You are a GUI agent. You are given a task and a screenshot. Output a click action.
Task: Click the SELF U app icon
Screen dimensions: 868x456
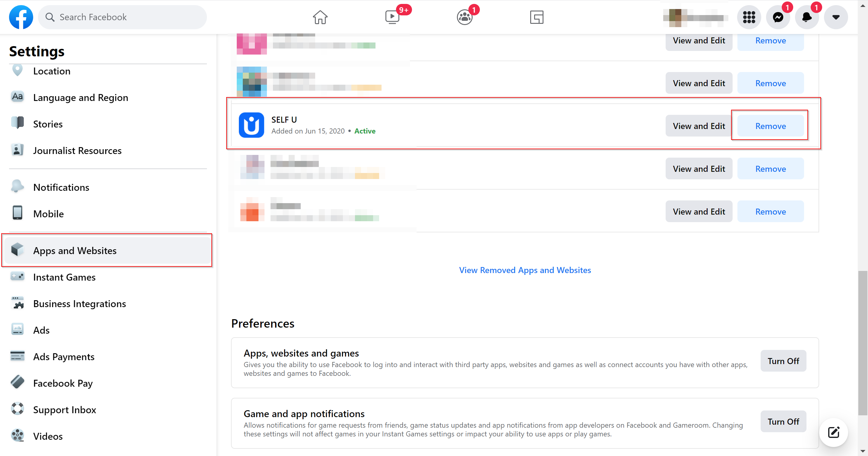251,125
